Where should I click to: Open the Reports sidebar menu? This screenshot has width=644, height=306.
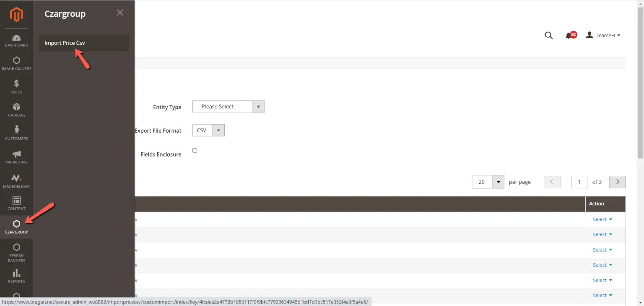coord(16,276)
